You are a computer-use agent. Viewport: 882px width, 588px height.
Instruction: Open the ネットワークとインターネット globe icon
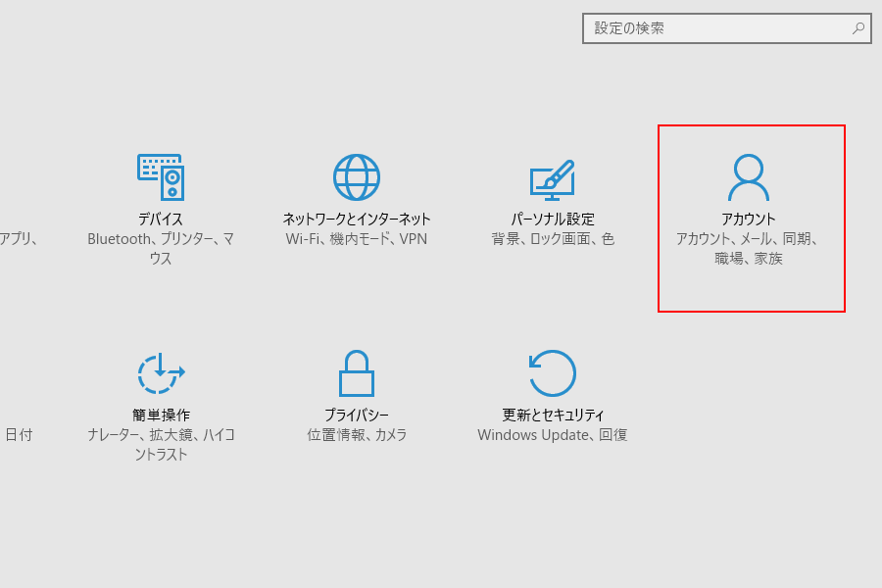pos(357,177)
